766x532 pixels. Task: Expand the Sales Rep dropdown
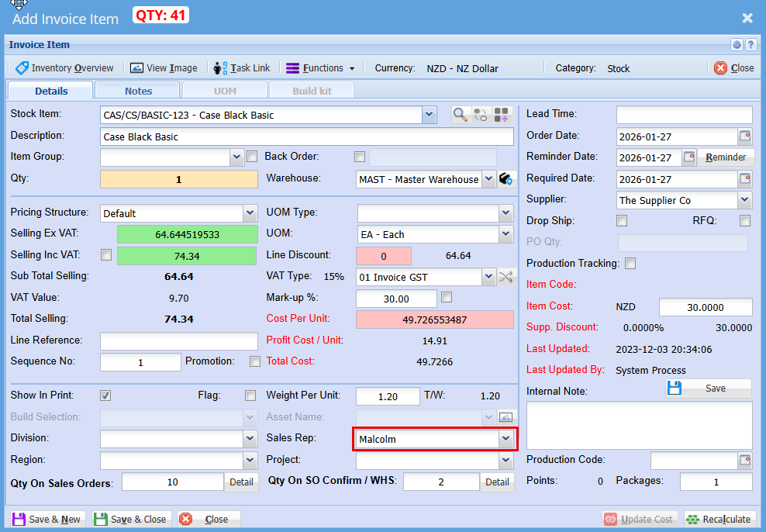tap(505, 439)
